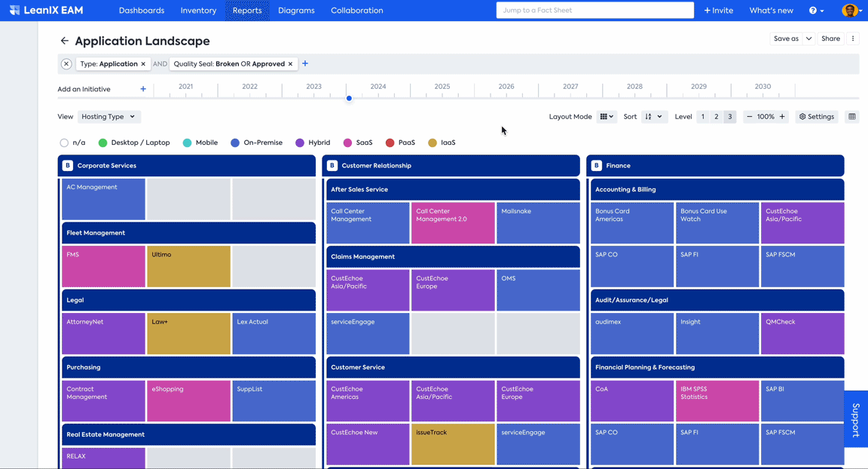Click the Invite button
This screenshot has height=469, width=868.
tap(719, 11)
